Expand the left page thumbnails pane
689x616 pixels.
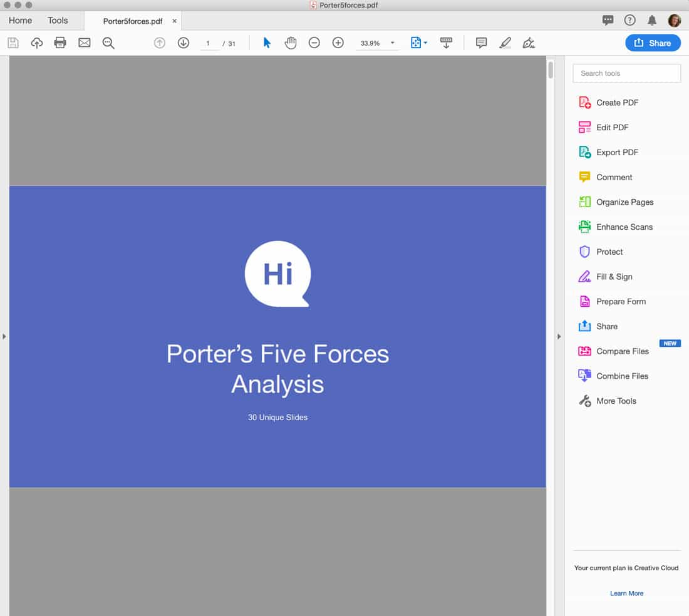4,336
